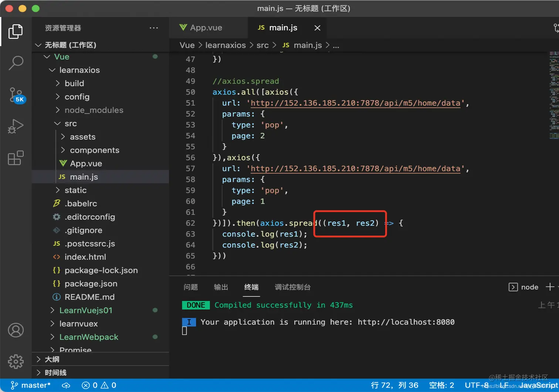Expand the 大纲 outline section

tap(101, 359)
